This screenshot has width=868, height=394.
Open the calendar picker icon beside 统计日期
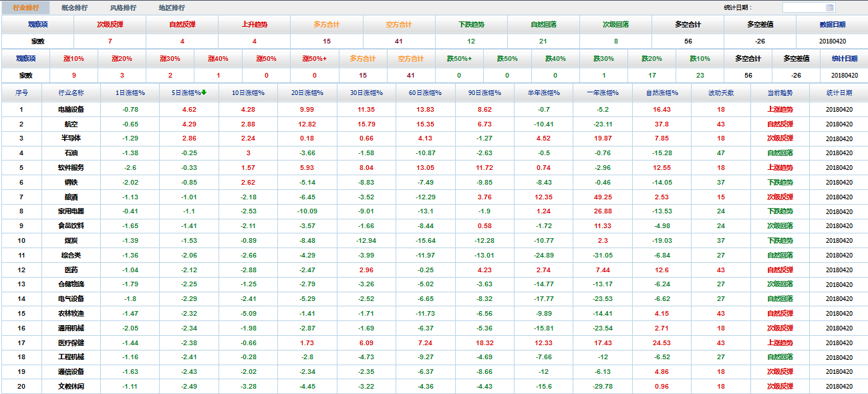[830, 7]
